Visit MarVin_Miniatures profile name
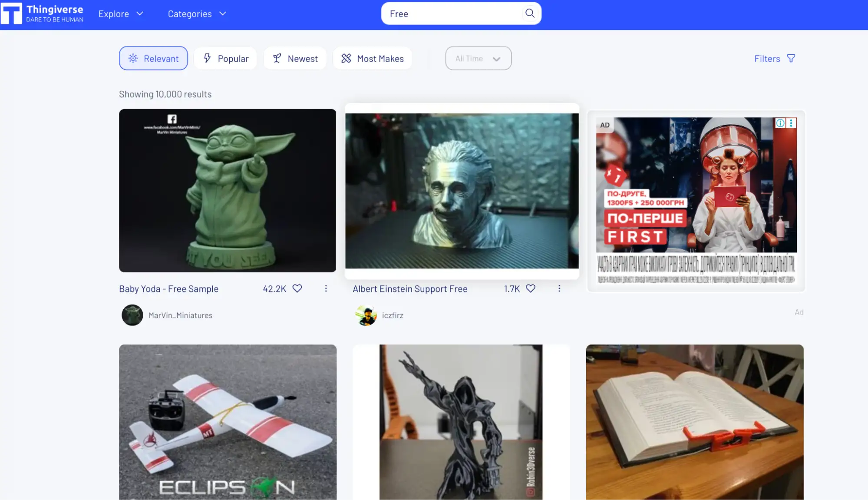This screenshot has height=500, width=868. (x=181, y=315)
